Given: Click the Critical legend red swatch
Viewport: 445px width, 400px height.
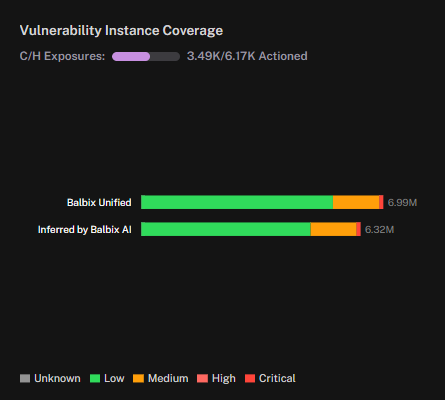Looking at the screenshot, I should coord(250,378).
